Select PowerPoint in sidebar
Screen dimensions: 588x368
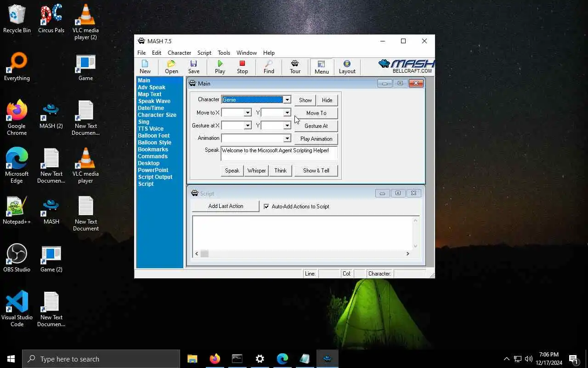coord(153,170)
